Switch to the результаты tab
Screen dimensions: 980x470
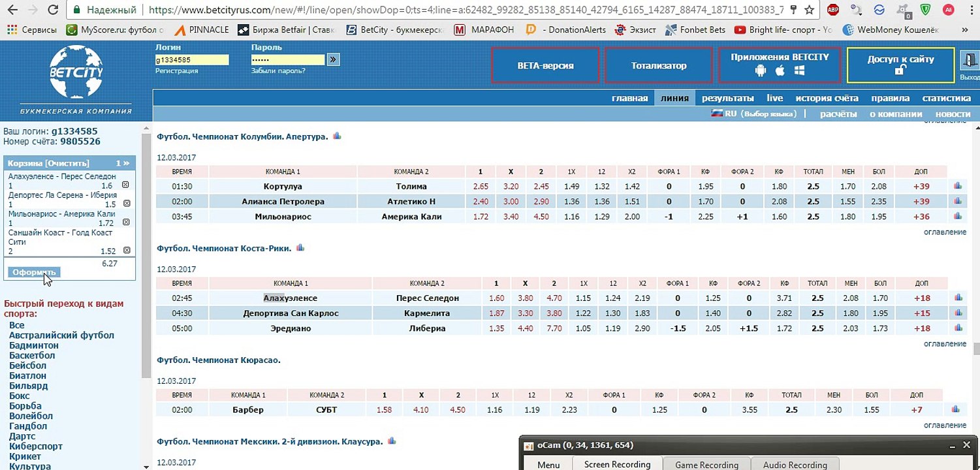pyautogui.click(x=728, y=98)
